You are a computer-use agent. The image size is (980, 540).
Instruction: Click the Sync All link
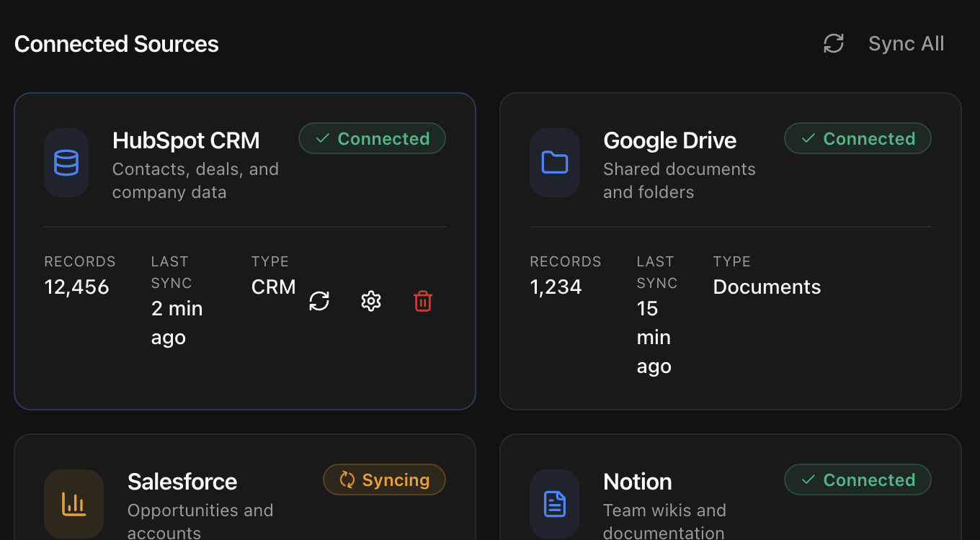[x=906, y=43]
